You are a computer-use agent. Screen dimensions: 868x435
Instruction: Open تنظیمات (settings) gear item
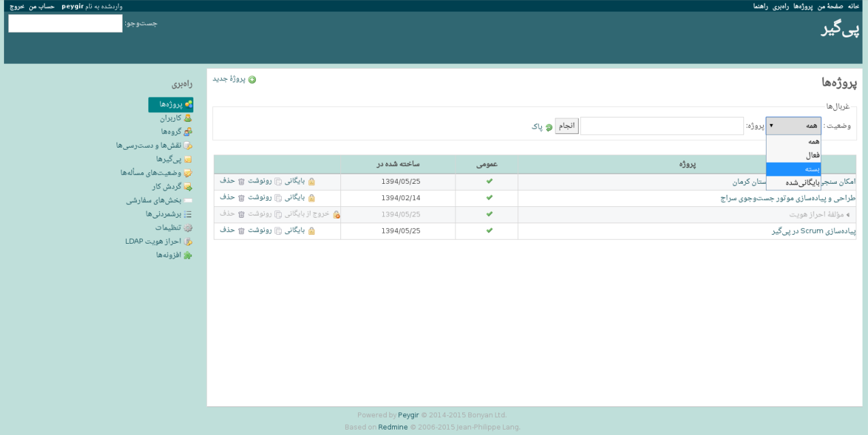[x=174, y=227]
